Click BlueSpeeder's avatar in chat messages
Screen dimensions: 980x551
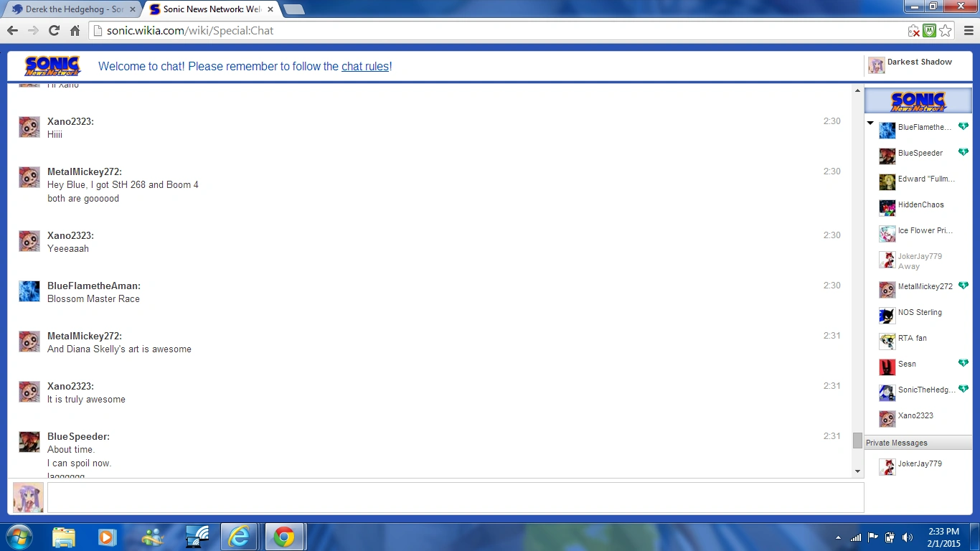[x=29, y=442]
